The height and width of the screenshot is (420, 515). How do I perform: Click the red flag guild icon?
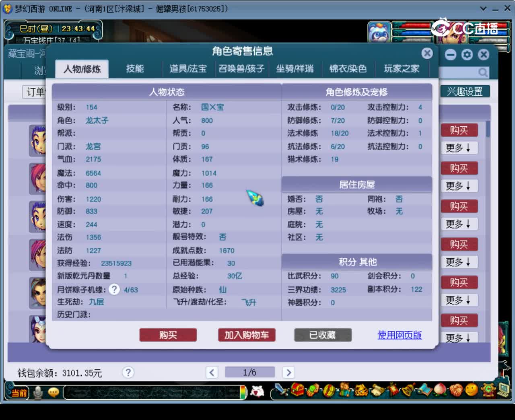pos(393,390)
